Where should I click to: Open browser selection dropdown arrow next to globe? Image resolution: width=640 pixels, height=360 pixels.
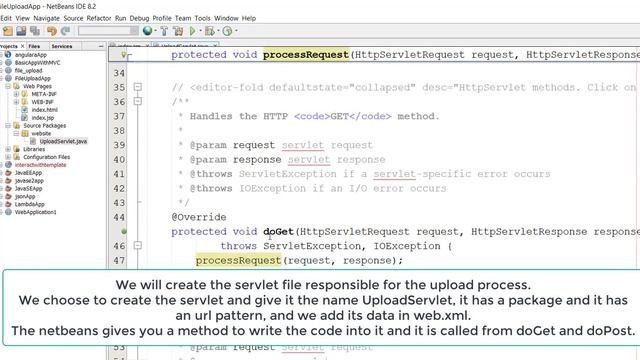pos(156,31)
